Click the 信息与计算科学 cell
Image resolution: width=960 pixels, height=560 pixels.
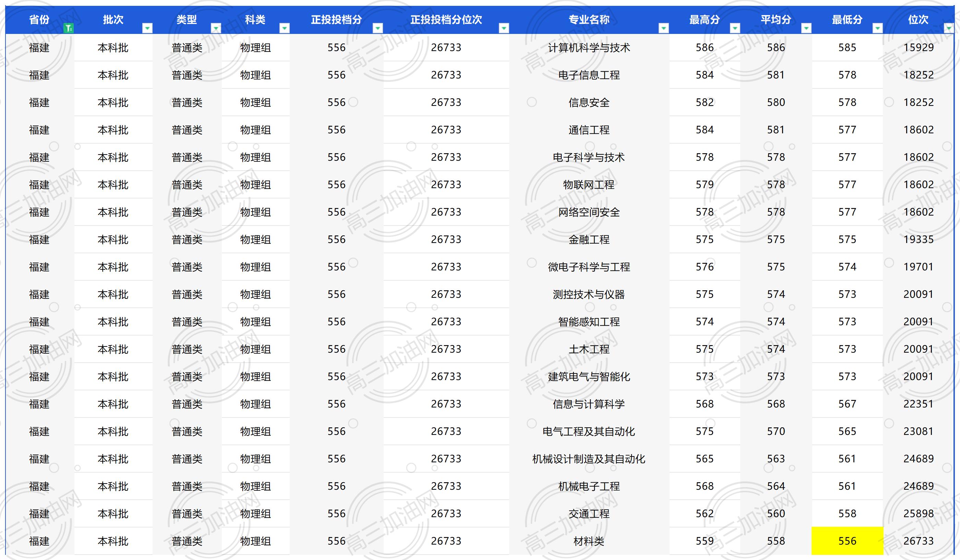[x=589, y=404]
